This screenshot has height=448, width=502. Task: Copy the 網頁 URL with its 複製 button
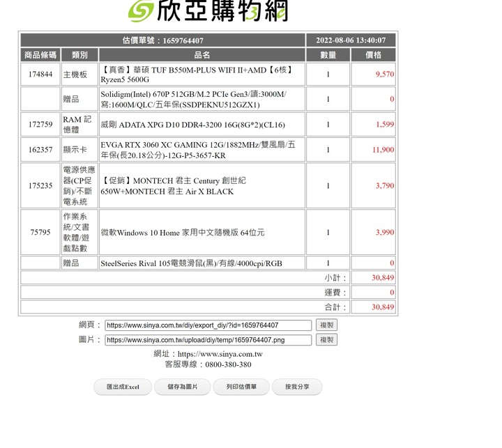pos(326,325)
